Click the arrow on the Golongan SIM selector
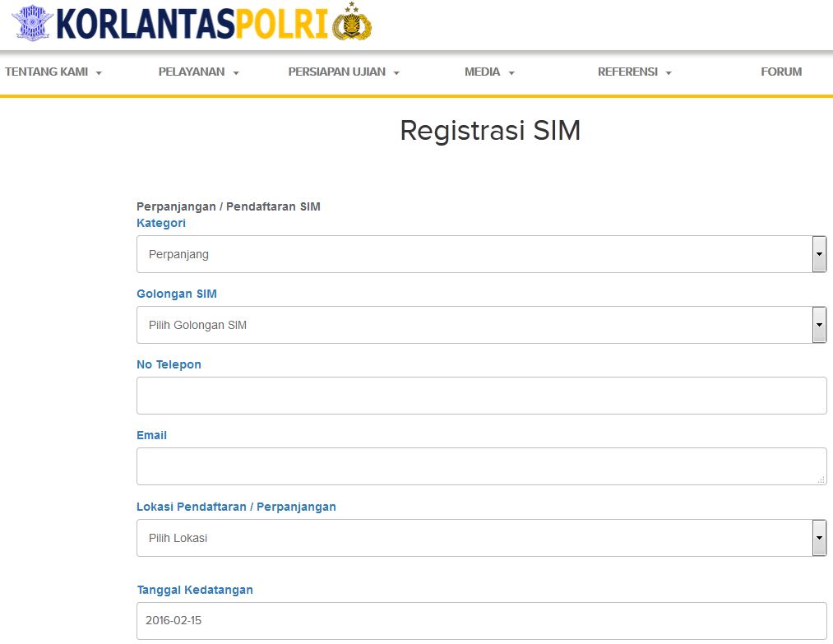This screenshot has width=833, height=644. [818, 325]
